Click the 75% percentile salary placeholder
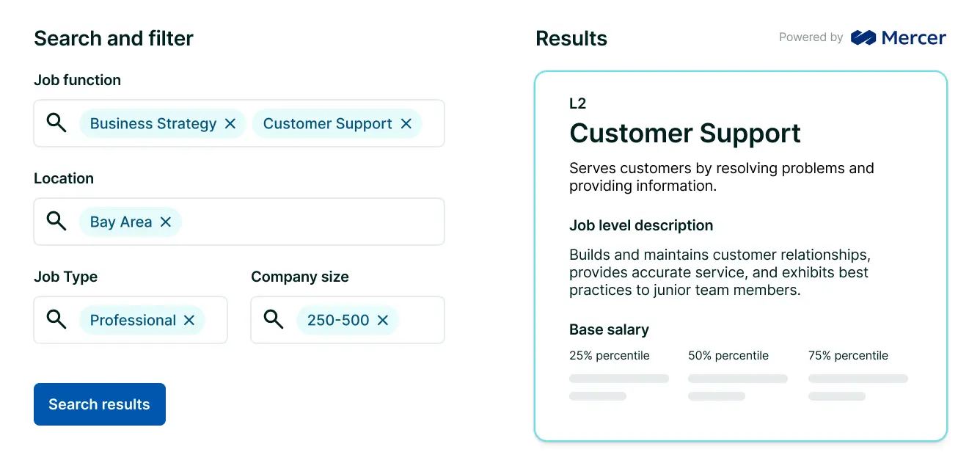 pos(857,379)
